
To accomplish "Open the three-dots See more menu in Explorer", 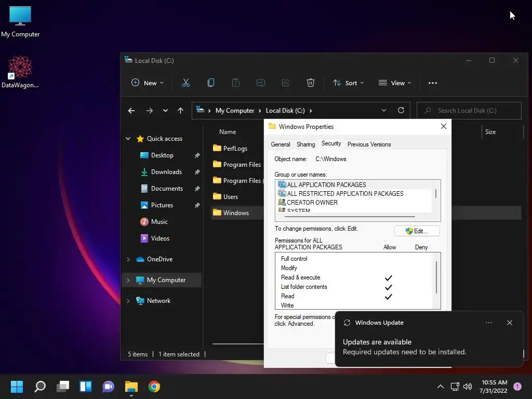I will 433,83.
